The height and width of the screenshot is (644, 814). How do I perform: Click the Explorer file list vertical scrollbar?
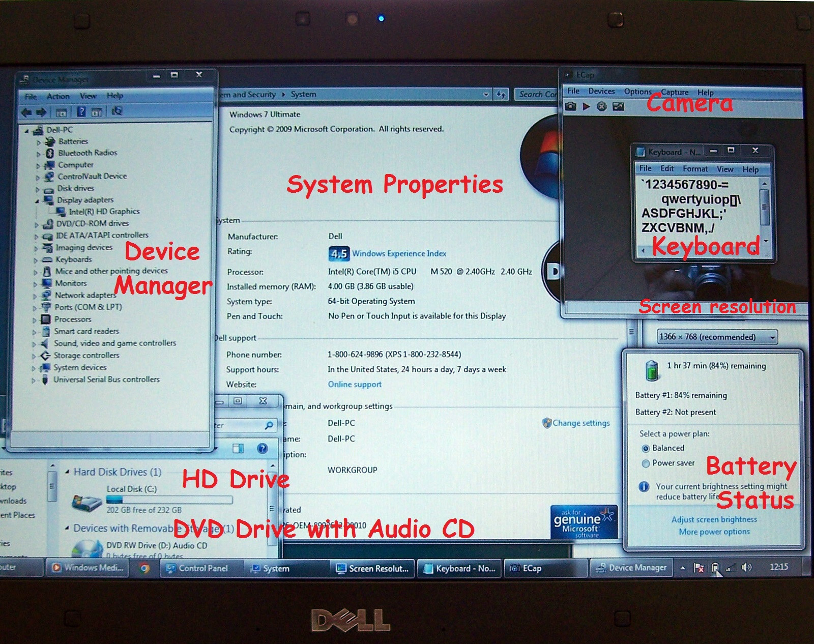pos(273,510)
